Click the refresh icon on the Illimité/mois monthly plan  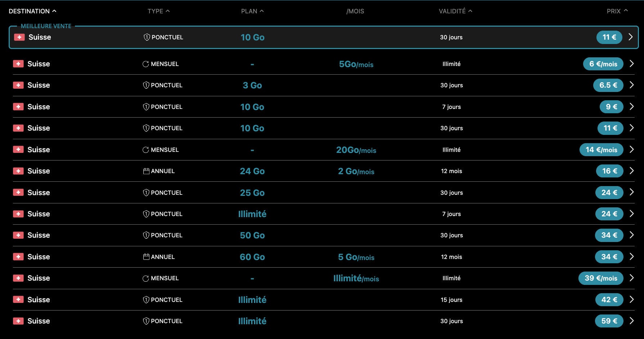coord(146,278)
